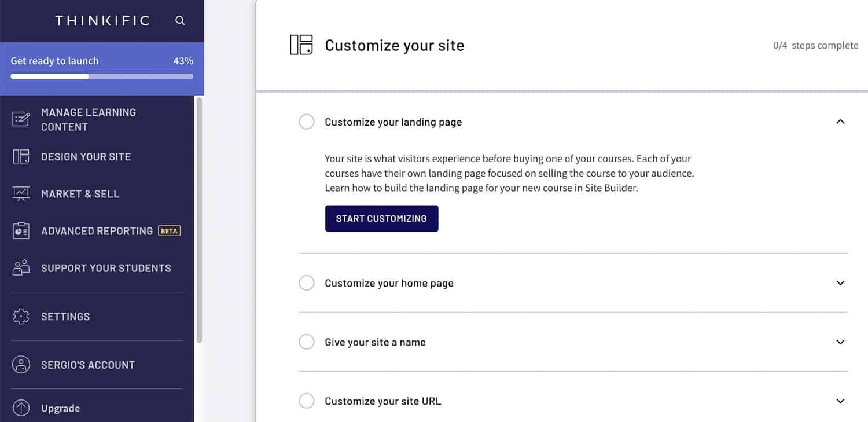Click the Thinkific logo

(x=102, y=20)
